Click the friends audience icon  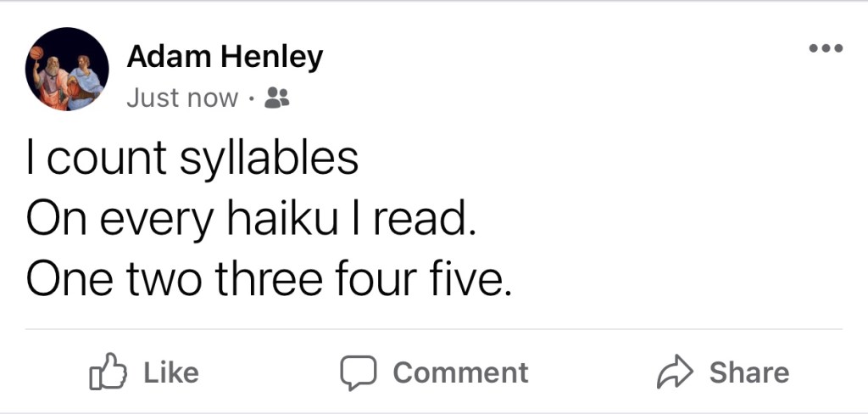(276, 98)
